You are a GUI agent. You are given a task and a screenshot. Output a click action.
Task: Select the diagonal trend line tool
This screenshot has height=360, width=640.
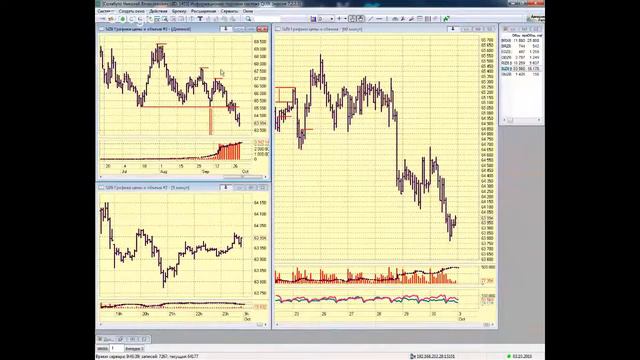[x=371, y=19]
